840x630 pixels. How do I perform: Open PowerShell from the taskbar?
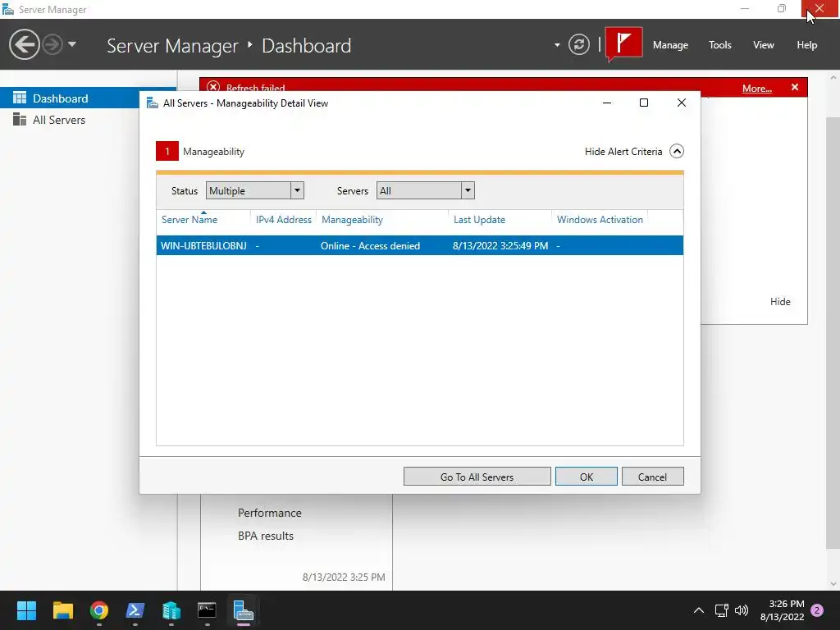tap(135, 610)
